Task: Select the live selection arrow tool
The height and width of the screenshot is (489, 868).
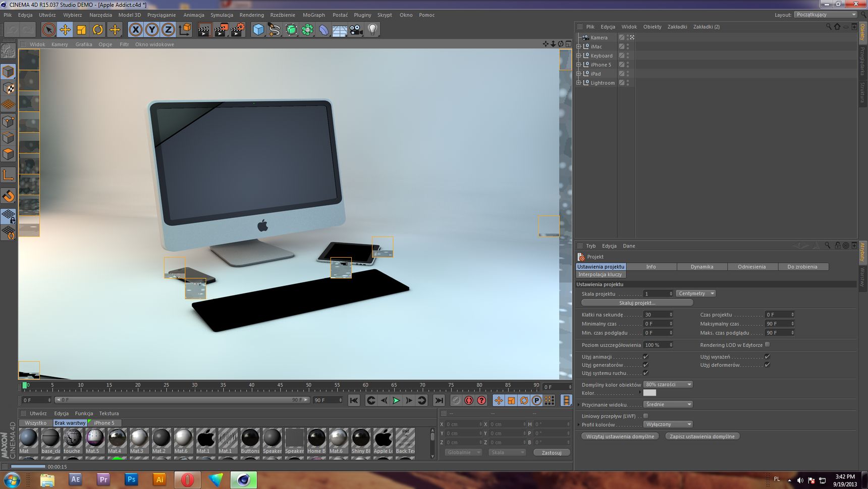Action: [x=49, y=30]
